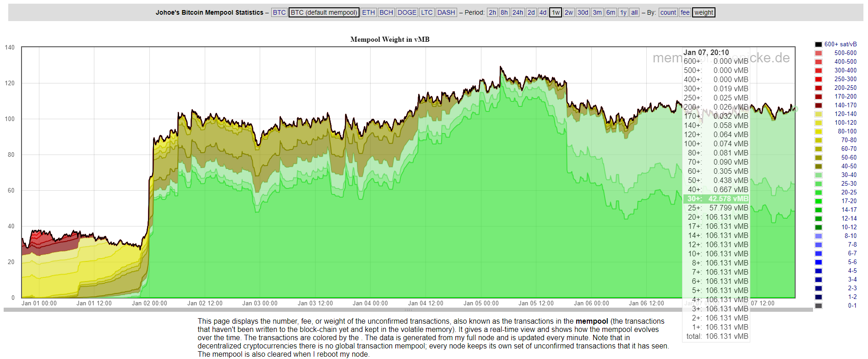Set period to 6m
Image resolution: width=868 pixels, height=359 pixels.
(611, 12)
